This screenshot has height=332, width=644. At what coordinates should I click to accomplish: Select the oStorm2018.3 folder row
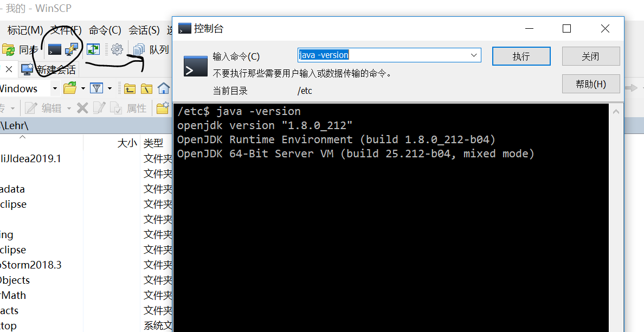[86, 265]
